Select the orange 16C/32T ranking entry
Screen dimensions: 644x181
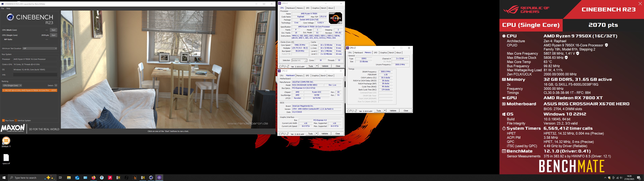(30, 90)
